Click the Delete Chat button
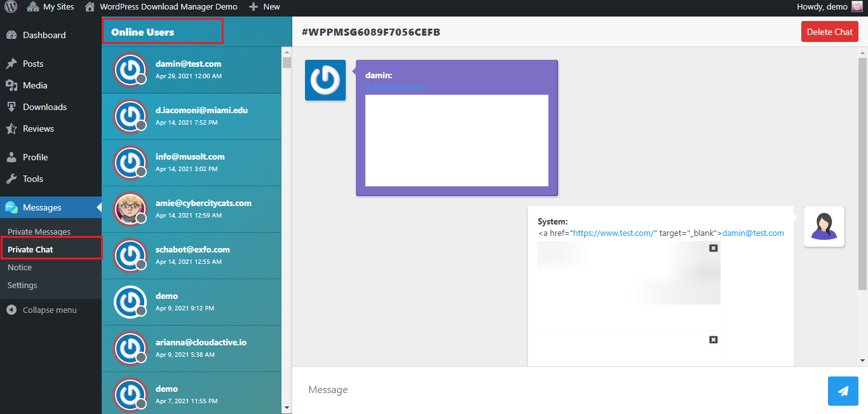 point(829,31)
